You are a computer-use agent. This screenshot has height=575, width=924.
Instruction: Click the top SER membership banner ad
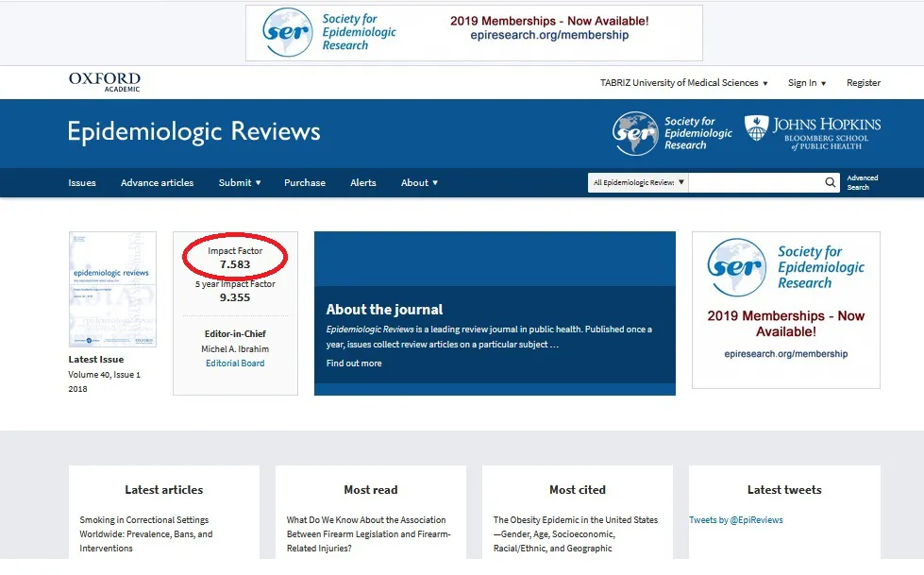tap(474, 33)
